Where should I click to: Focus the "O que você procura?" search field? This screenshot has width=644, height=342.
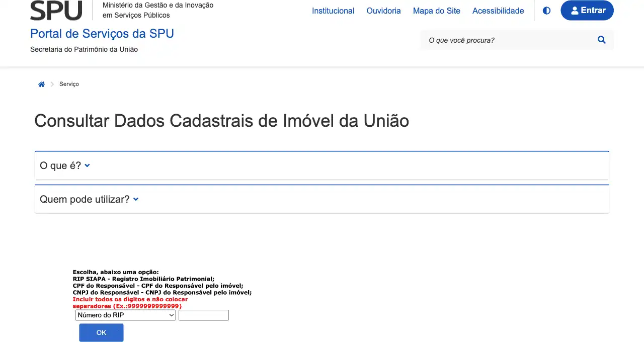coord(508,40)
